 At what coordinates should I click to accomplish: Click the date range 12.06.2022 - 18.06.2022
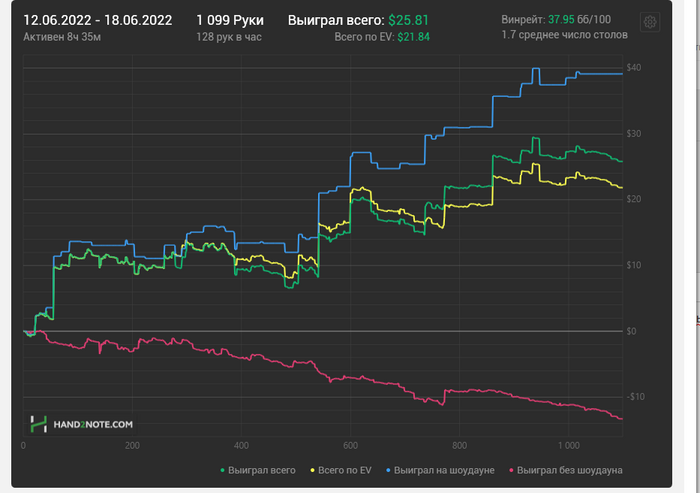click(97, 21)
